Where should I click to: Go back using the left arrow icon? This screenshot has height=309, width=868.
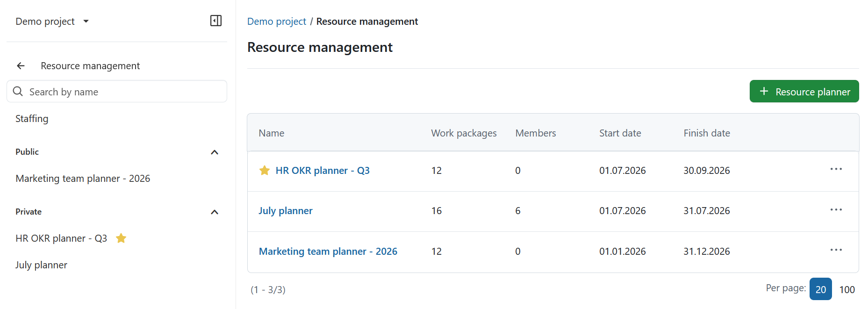point(21,66)
